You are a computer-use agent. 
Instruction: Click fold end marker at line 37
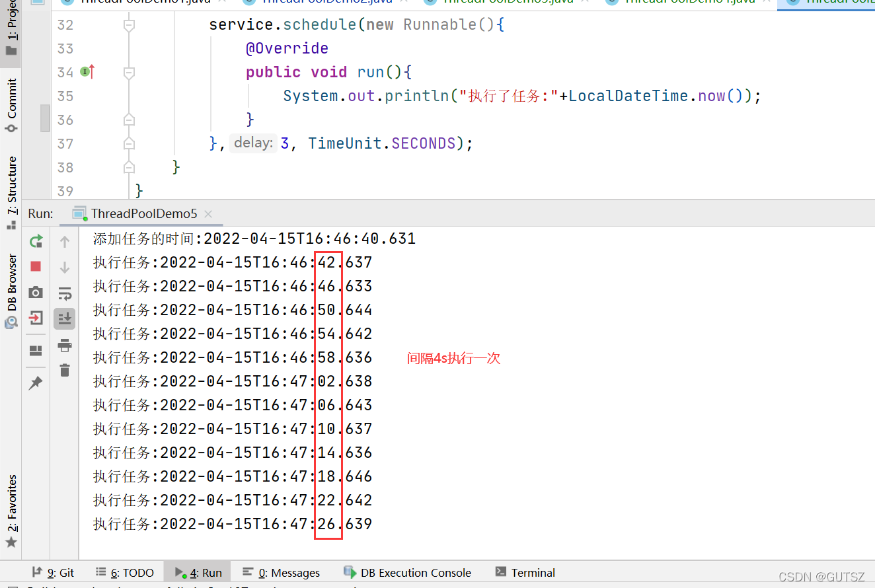(x=129, y=143)
